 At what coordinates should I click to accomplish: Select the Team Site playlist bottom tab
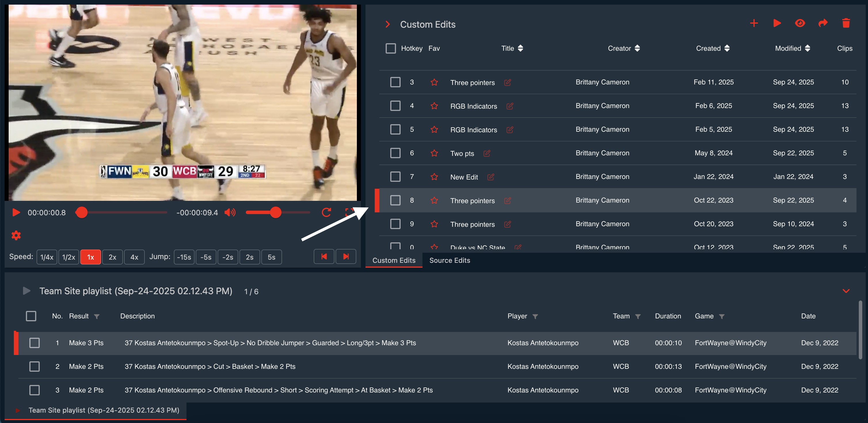[104, 410]
